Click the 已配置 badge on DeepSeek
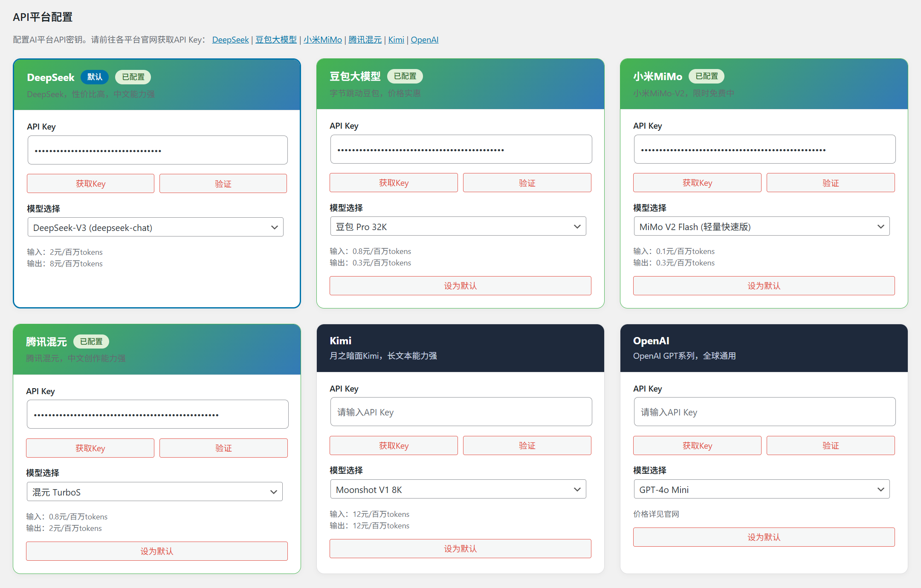921x588 pixels. pos(133,77)
